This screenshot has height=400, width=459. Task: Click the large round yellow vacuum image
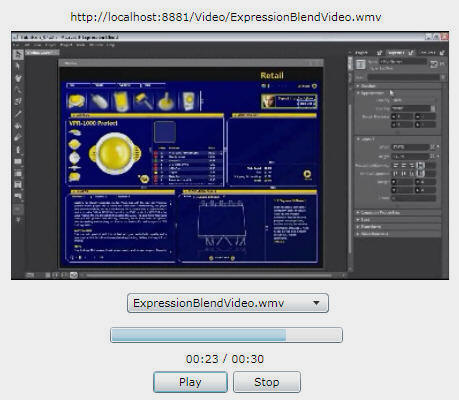pyautogui.click(x=115, y=153)
